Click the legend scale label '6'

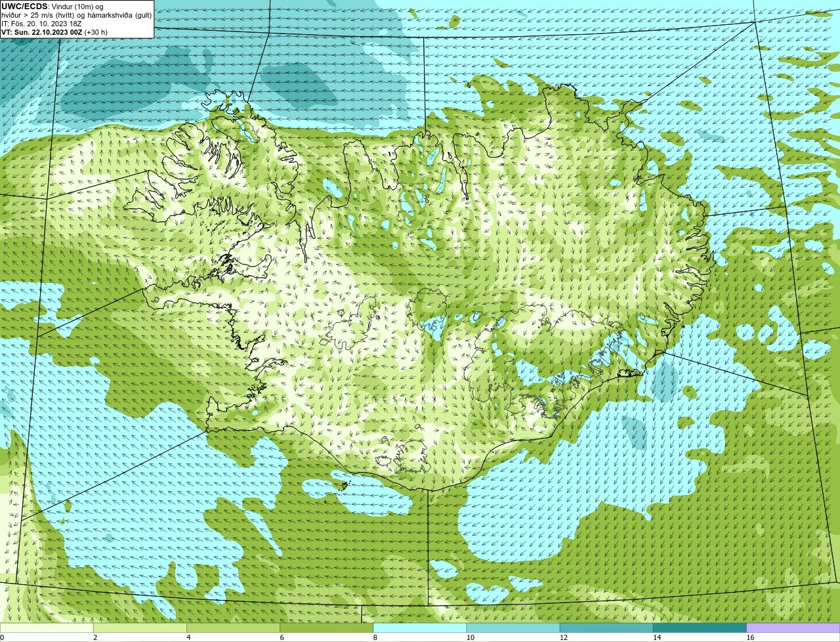282,637
